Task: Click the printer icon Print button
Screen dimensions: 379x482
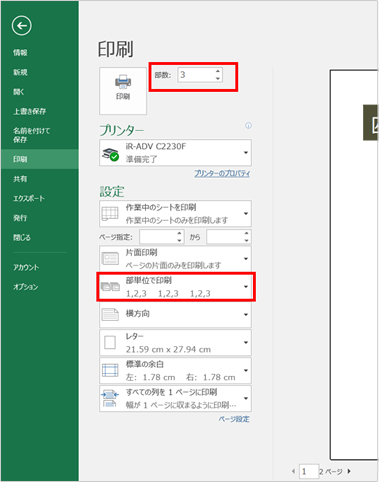Action: pyautogui.click(x=123, y=91)
